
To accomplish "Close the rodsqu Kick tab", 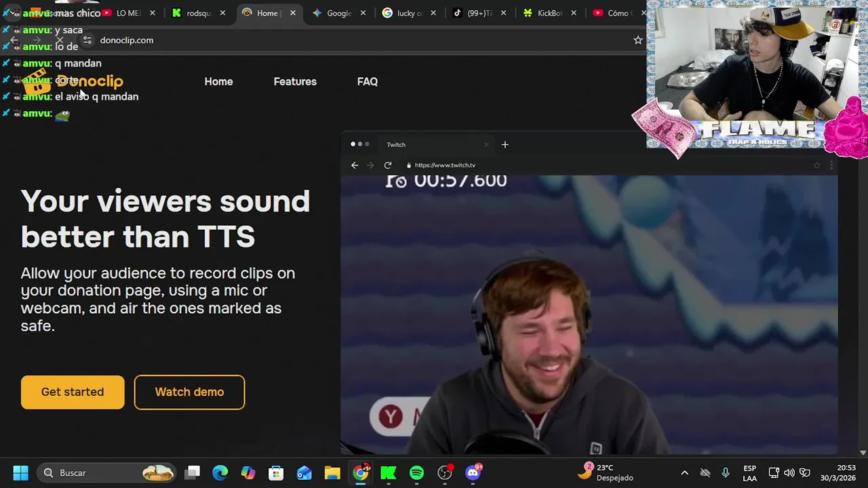I will [222, 13].
